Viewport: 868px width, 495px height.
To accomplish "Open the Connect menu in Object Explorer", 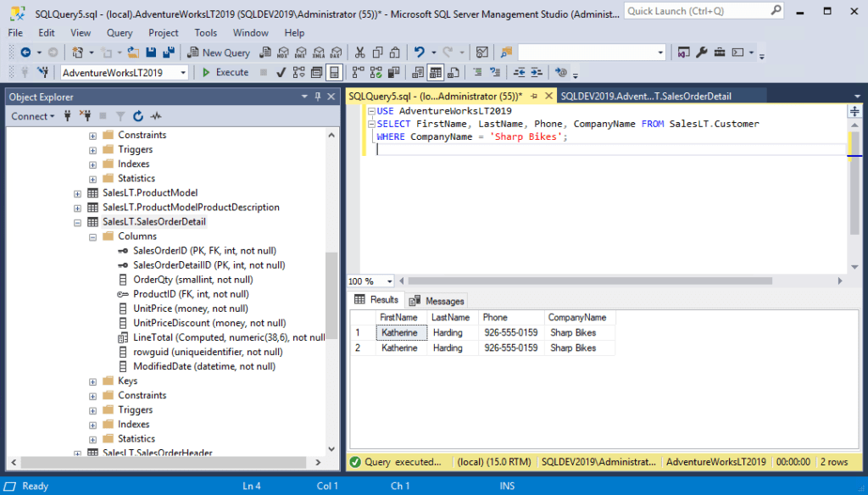I will point(33,116).
